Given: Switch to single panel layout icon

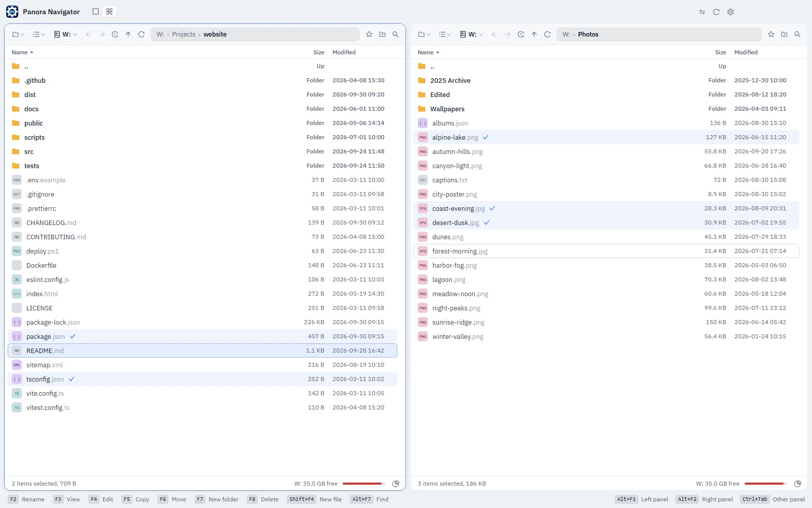Looking at the screenshot, I should (95, 12).
